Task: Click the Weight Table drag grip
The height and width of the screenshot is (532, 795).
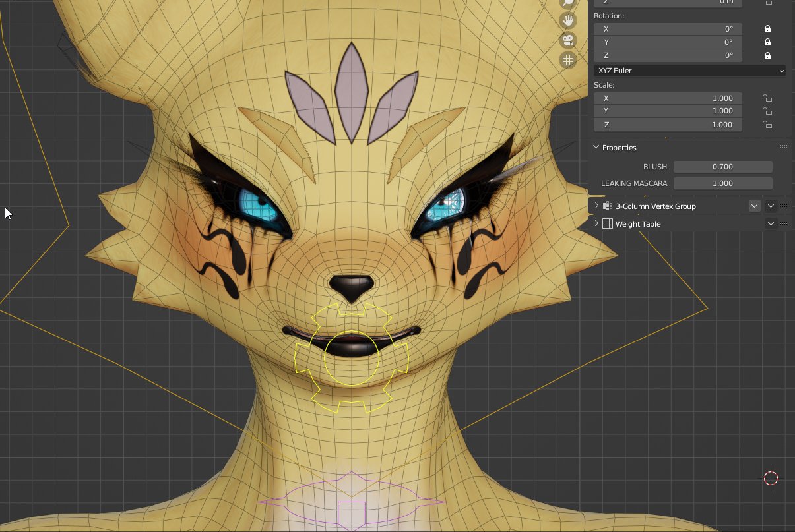Action: 784,223
